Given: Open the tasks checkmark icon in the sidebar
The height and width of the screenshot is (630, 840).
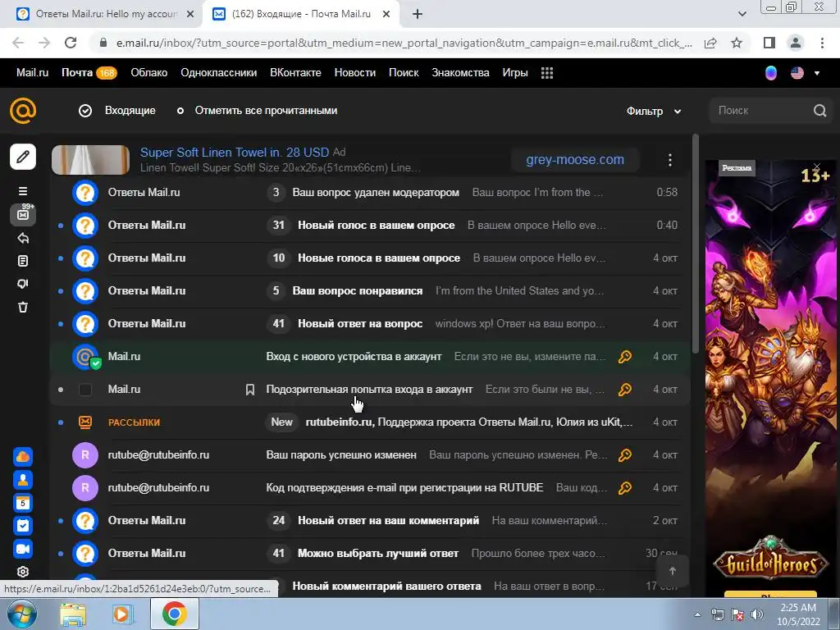Looking at the screenshot, I should [23, 526].
